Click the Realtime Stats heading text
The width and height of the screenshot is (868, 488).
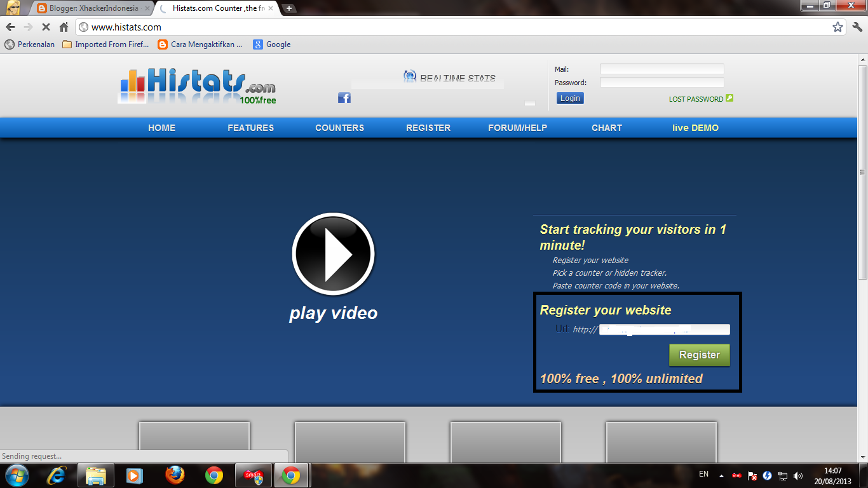(x=458, y=78)
